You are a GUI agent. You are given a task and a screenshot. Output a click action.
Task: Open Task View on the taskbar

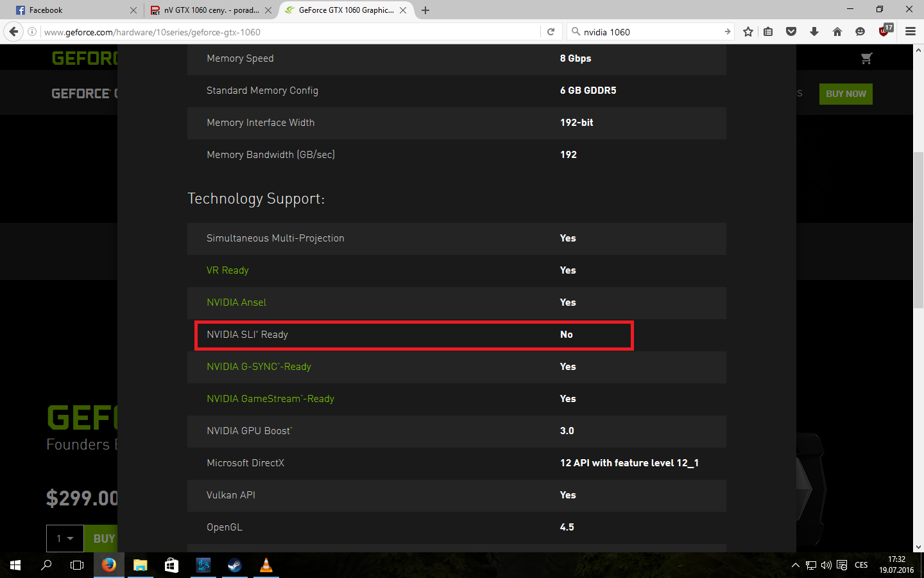[77, 565]
